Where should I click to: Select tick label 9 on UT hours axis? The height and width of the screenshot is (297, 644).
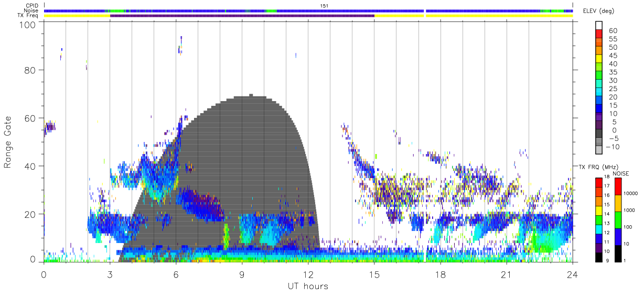click(x=242, y=274)
